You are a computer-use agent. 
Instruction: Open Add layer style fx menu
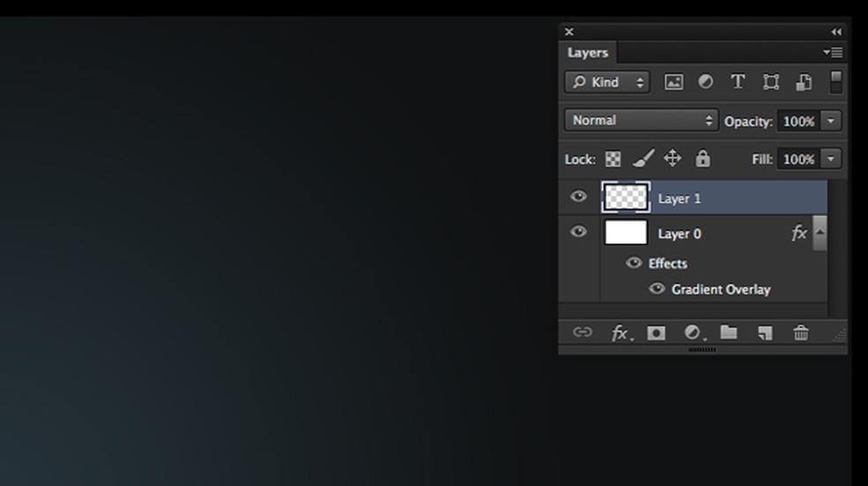click(x=620, y=333)
